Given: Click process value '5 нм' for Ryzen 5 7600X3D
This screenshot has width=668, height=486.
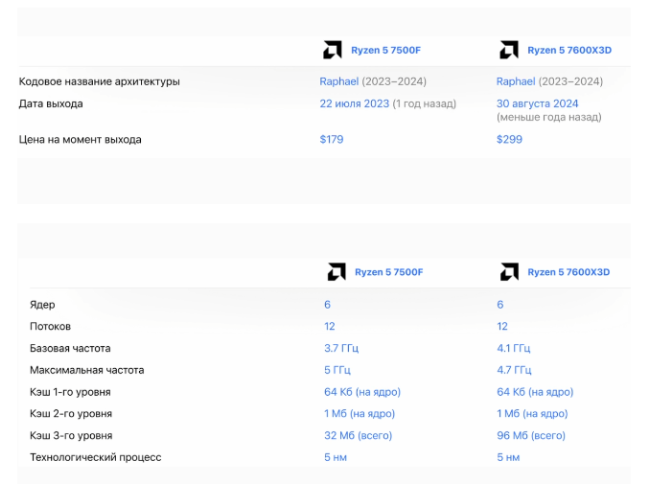Looking at the screenshot, I should pyautogui.click(x=508, y=457).
